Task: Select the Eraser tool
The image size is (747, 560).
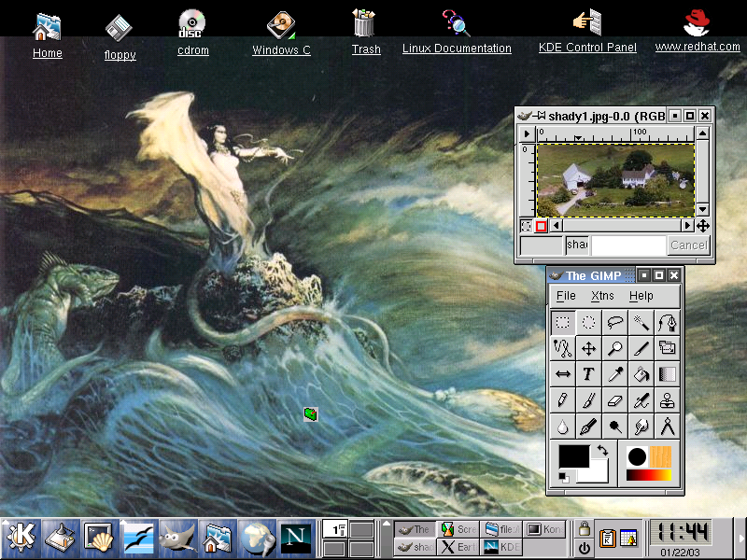Action: click(x=615, y=400)
